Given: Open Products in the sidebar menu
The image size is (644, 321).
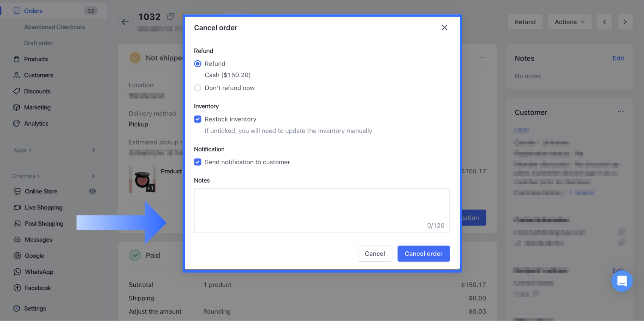Looking at the screenshot, I should [36, 59].
